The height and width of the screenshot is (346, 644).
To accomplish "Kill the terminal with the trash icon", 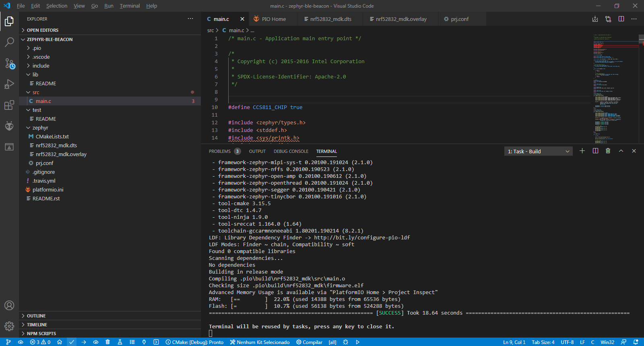I will tap(608, 151).
